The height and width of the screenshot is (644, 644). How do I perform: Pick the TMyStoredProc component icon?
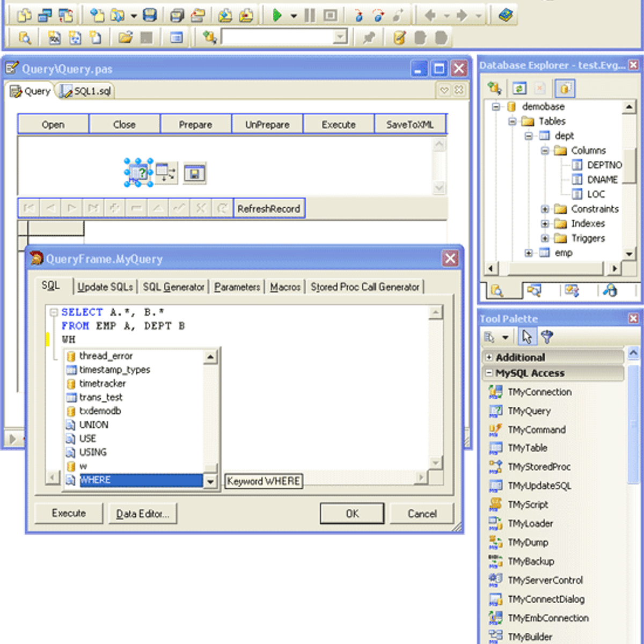(495, 467)
